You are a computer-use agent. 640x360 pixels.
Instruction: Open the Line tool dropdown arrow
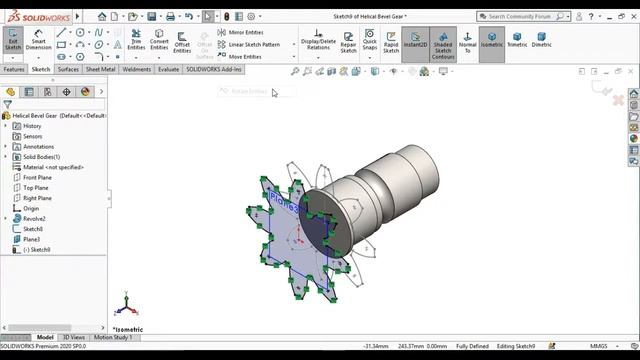[x=70, y=32]
